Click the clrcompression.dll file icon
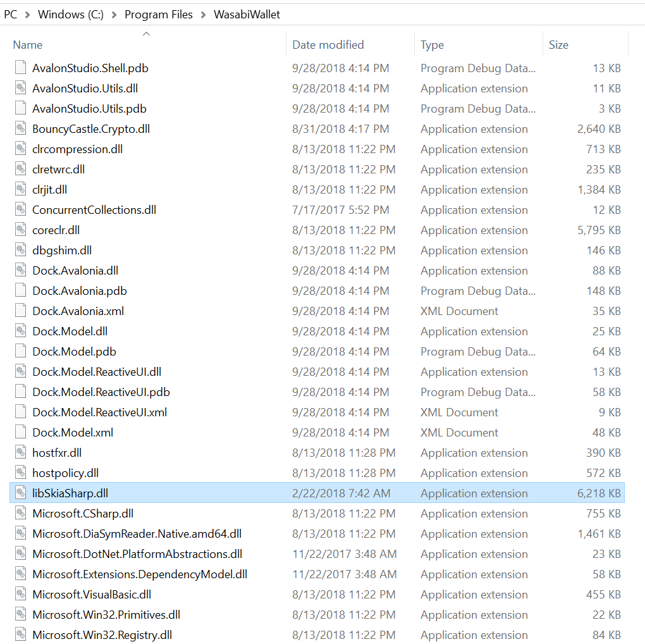Screen dimensions: 645x644 click(21, 149)
